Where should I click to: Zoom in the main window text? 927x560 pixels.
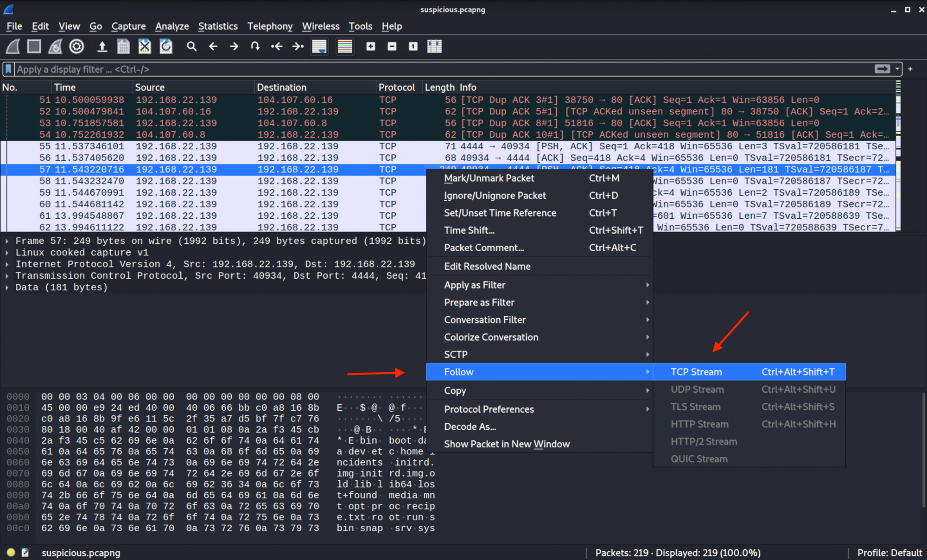tap(371, 46)
